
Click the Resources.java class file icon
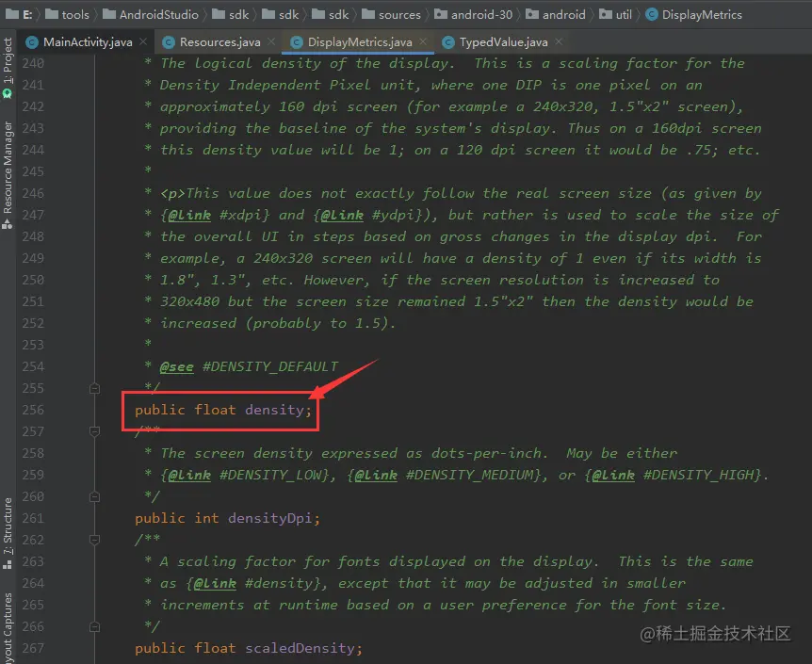[169, 42]
